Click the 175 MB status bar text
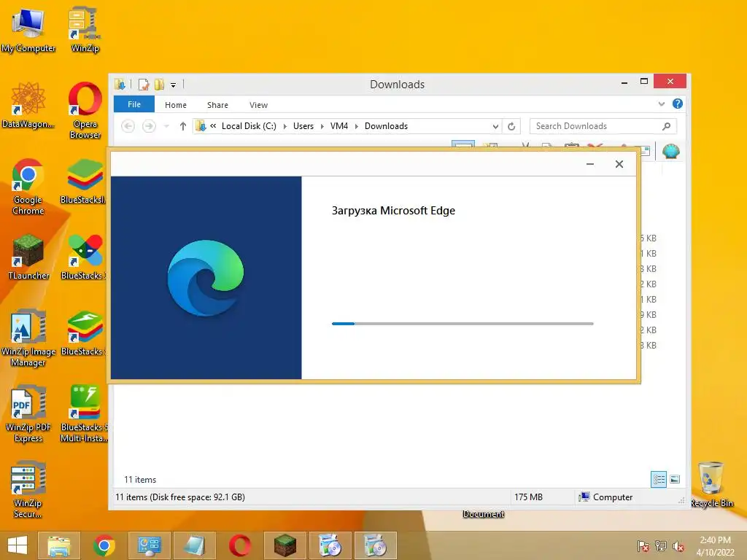Image resolution: width=747 pixels, height=560 pixels. pyautogui.click(x=528, y=497)
